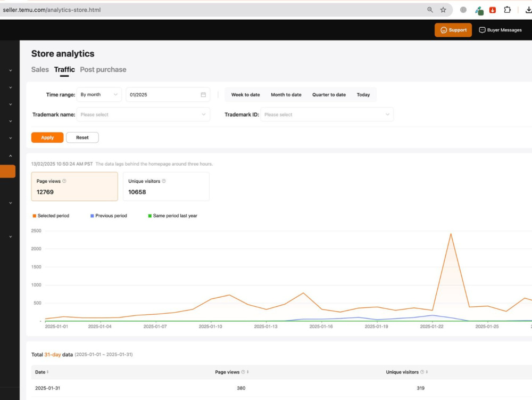Image resolution: width=532 pixels, height=400 pixels.
Task: Expand the first sidebar menu chevron
Action: coord(11,71)
